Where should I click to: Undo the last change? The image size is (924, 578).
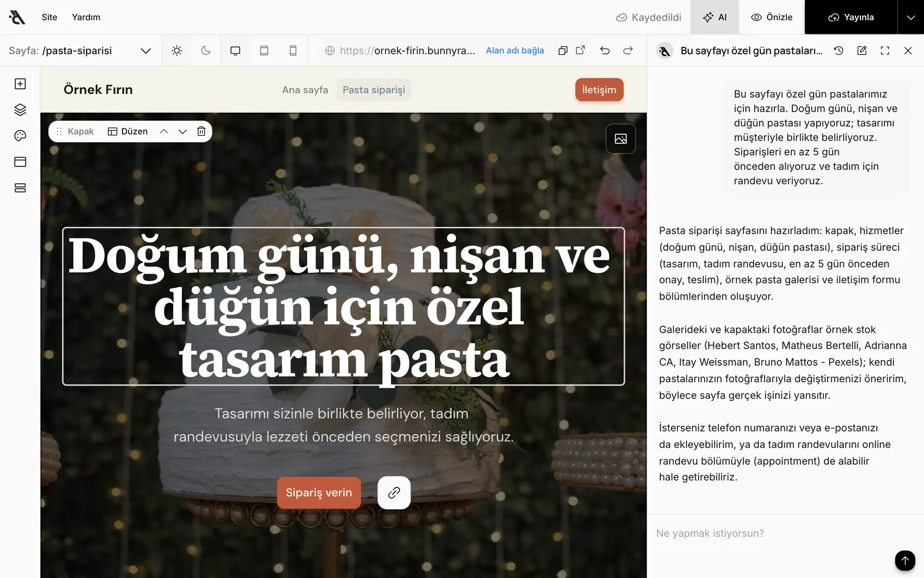click(x=605, y=50)
